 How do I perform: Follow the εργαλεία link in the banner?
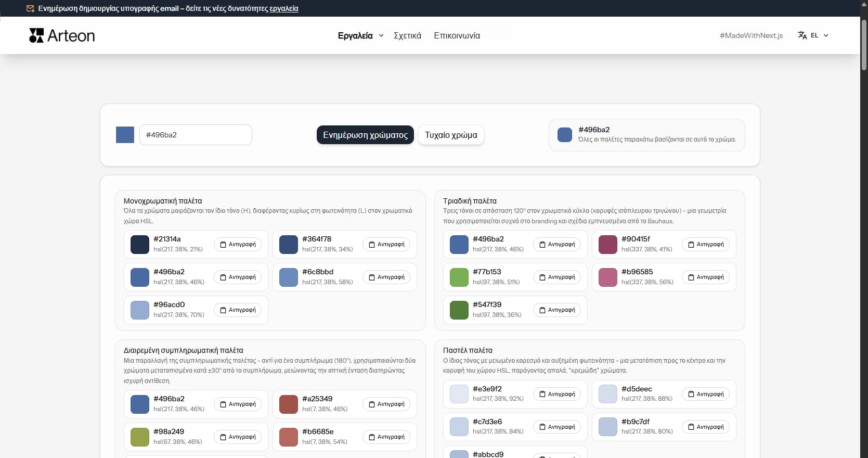pyautogui.click(x=284, y=8)
